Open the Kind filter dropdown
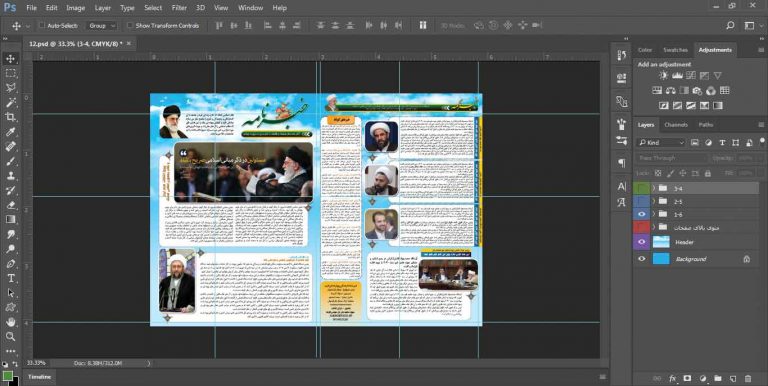The image size is (768, 386). click(661, 143)
